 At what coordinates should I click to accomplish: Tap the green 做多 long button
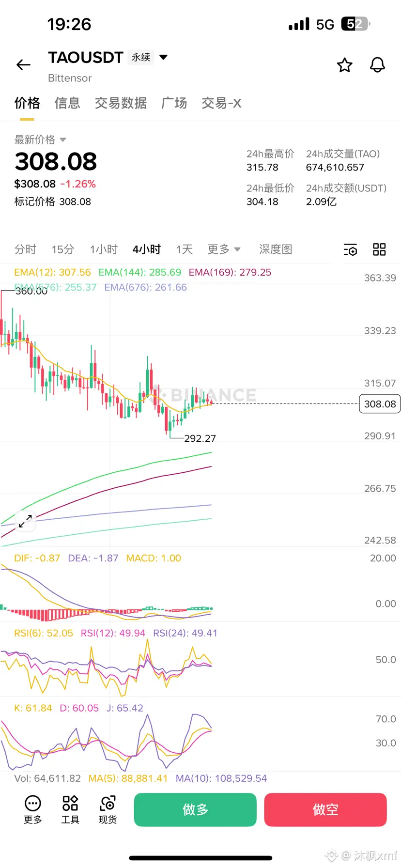[x=195, y=809]
